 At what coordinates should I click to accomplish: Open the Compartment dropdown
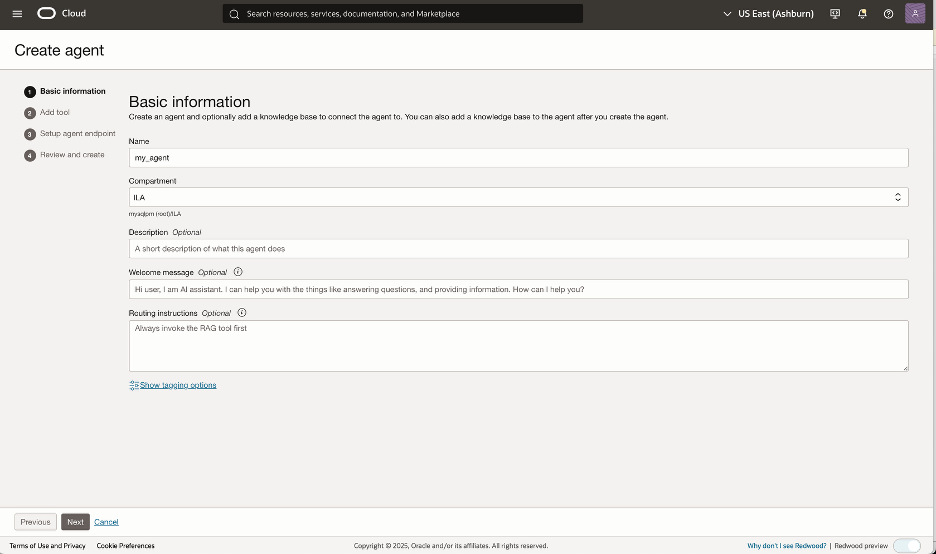[518, 197]
